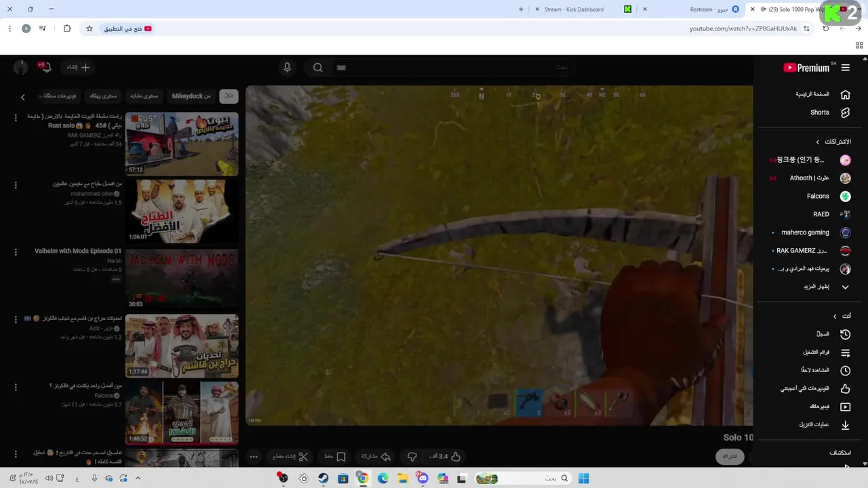Screen dimensions: 868x488
Task: Select the chip before the videos-watched chip
Action: [x=104, y=96]
